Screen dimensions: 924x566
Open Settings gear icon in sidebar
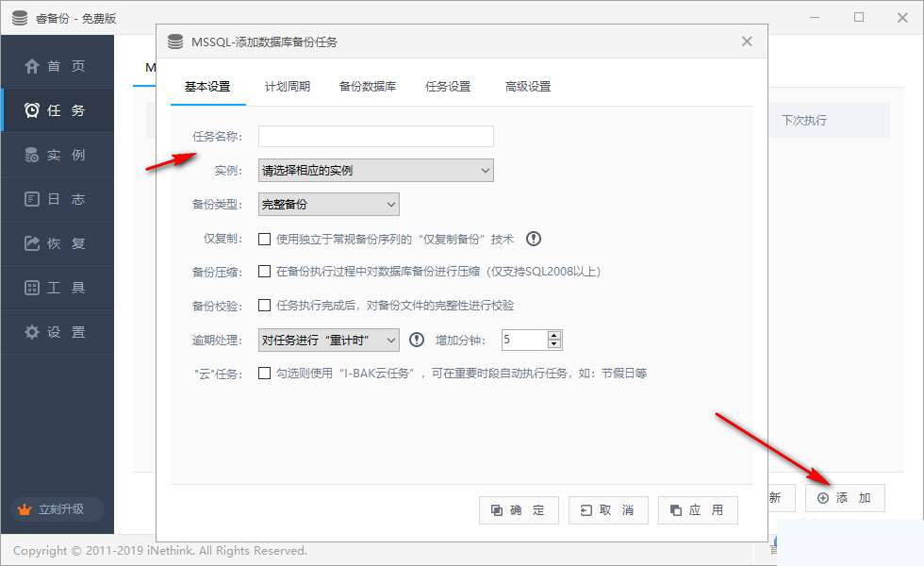pos(32,332)
